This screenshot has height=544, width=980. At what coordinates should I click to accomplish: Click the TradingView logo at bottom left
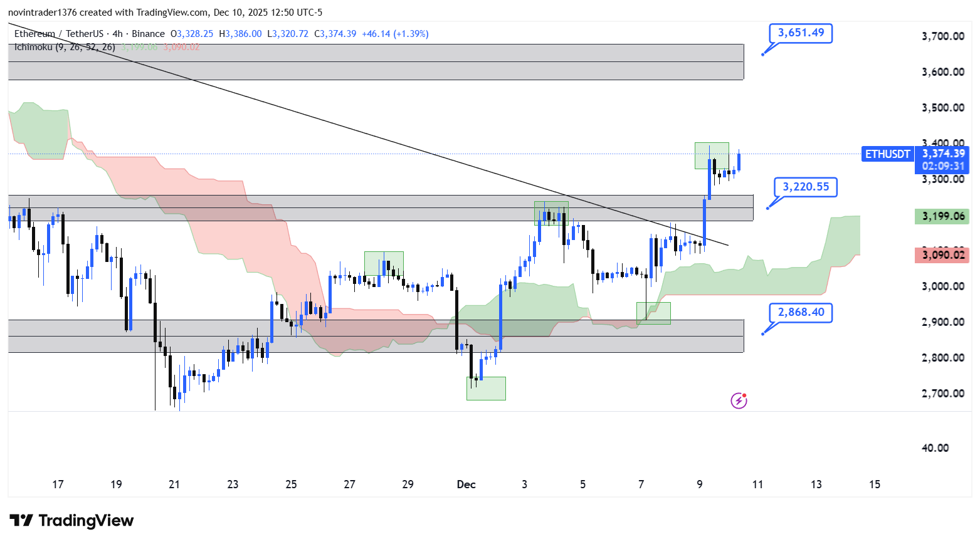click(72, 521)
